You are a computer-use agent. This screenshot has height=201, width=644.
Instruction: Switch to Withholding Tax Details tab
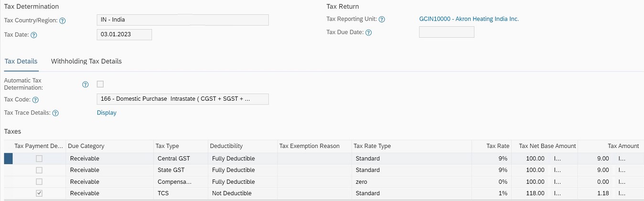[86, 61]
